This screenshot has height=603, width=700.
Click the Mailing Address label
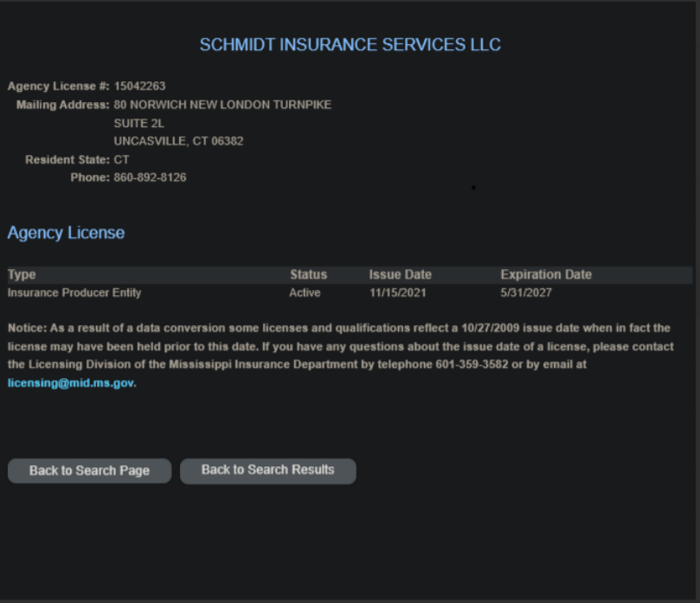pos(62,105)
